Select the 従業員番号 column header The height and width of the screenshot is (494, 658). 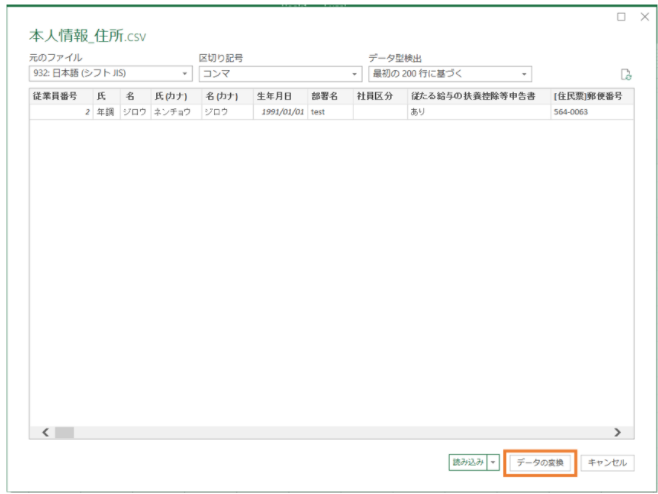click(x=58, y=96)
